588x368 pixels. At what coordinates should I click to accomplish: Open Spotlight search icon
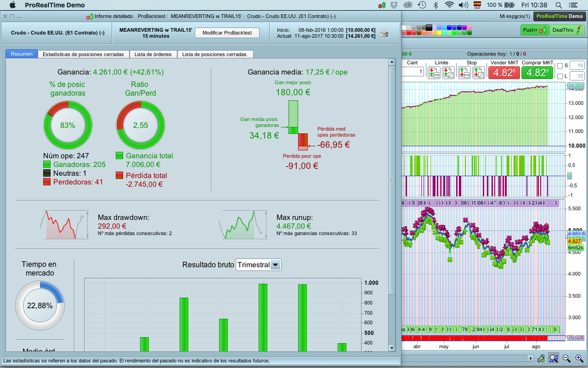click(x=559, y=5)
